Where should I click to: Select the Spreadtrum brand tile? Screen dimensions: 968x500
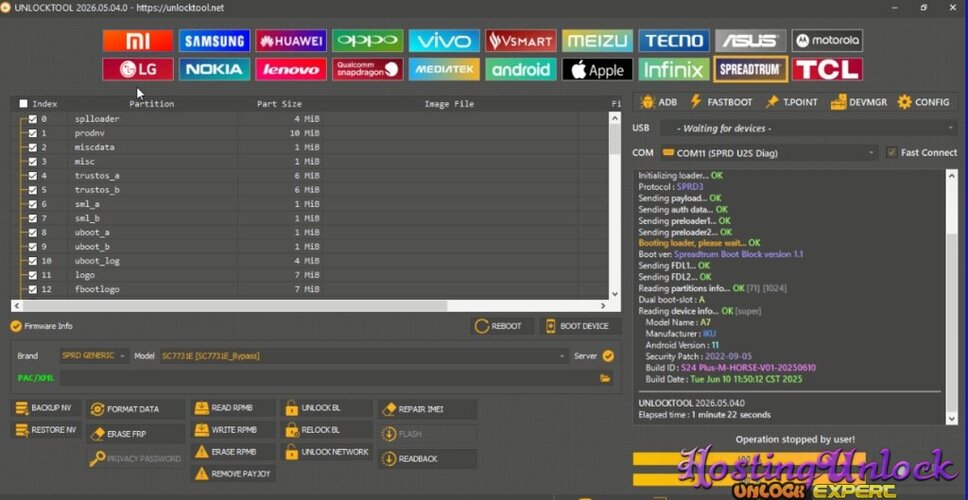[751, 69]
